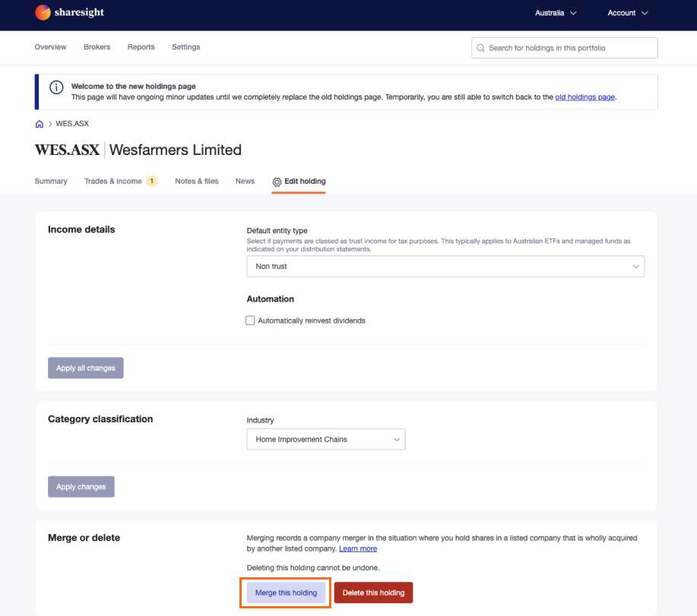Open the Learn more link
This screenshot has height=616, width=697.
tap(358, 548)
